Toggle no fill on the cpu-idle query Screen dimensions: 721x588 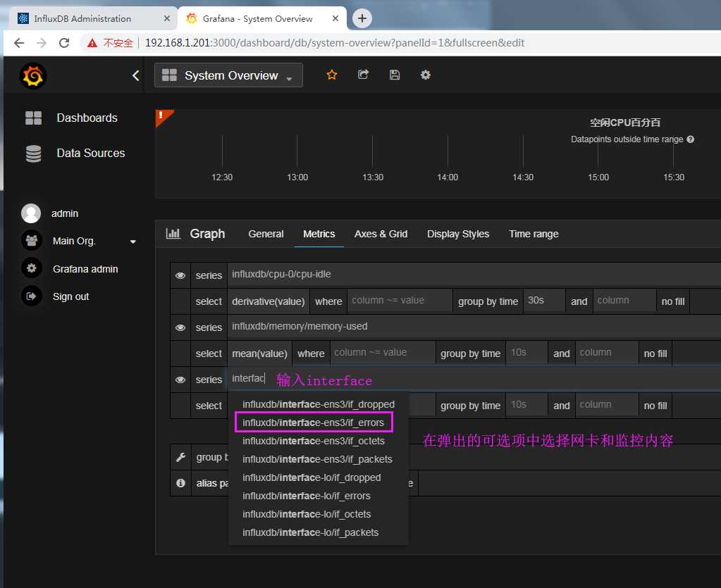(672, 301)
